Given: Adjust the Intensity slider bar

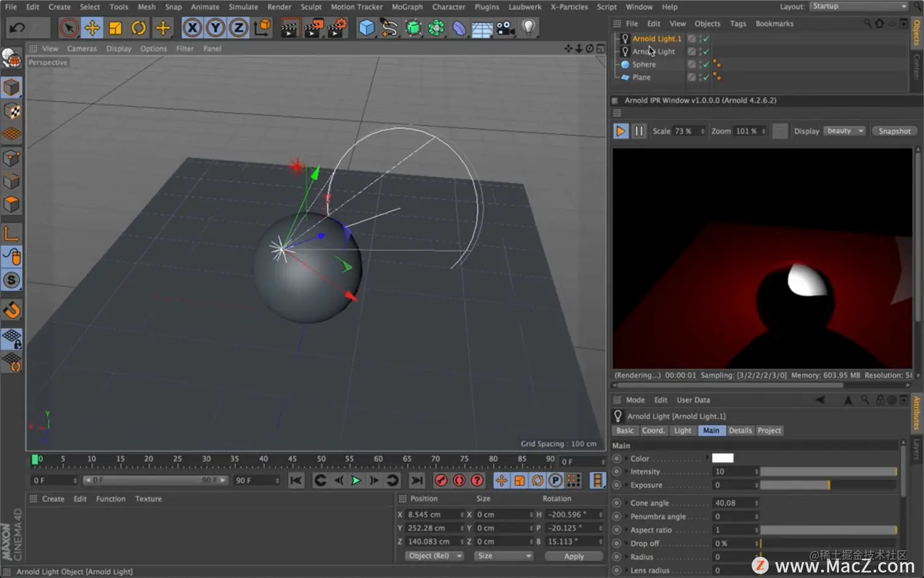Looking at the screenshot, I should tap(828, 472).
